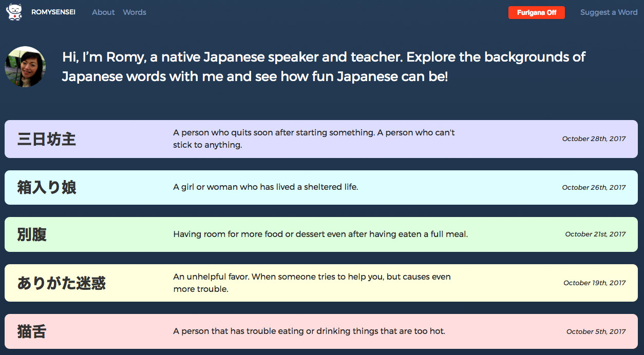Open the 三日坊主 word entry
644x355 pixels.
321,139
